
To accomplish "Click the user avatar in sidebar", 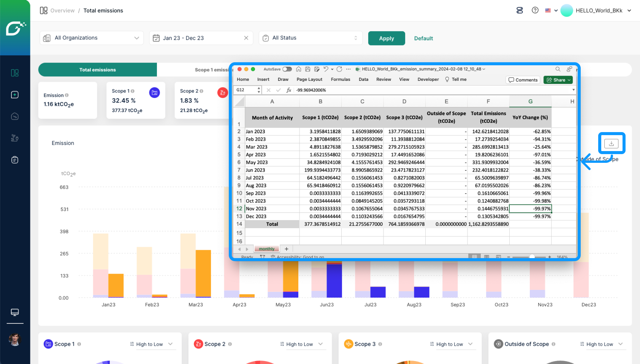I will pos(15,339).
